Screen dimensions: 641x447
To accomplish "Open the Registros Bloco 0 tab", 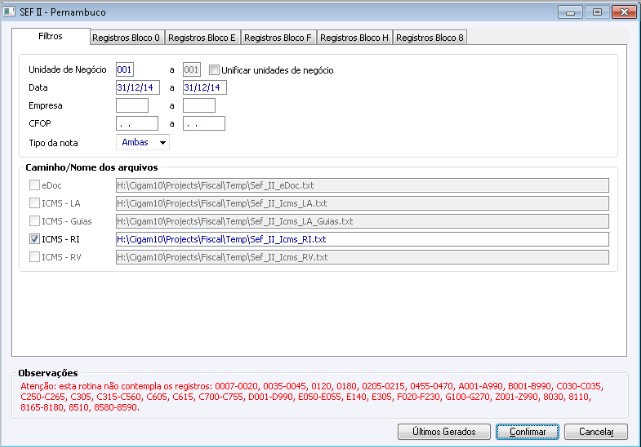I will pyautogui.click(x=126, y=38).
